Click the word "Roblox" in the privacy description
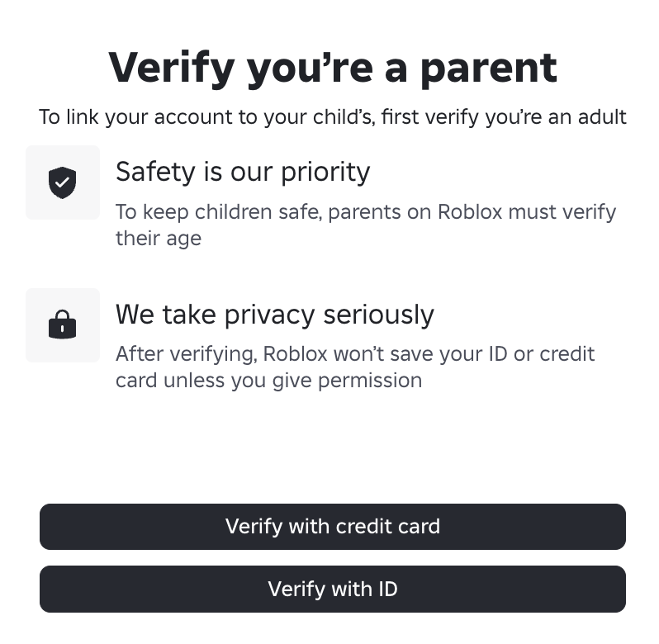 pyautogui.click(x=296, y=354)
